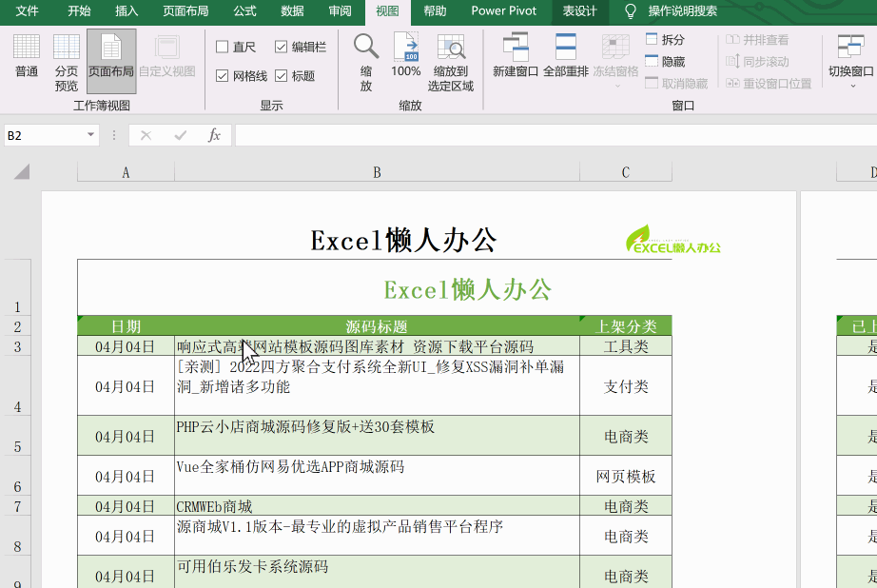
Task: Toggle the Gridlines (网格线) checkbox
Action: [222, 75]
